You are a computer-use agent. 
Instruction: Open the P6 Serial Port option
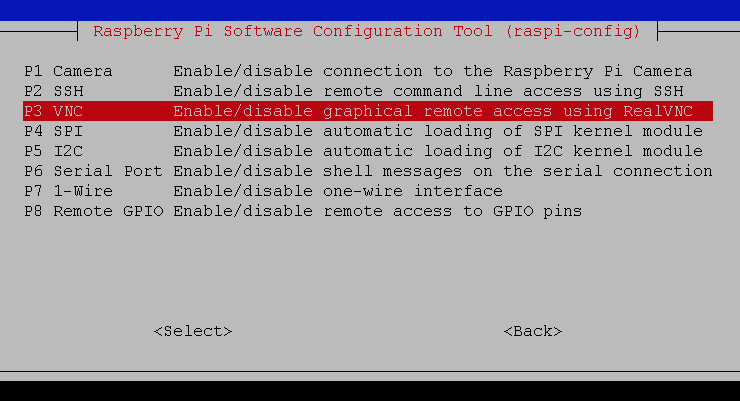[93, 171]
